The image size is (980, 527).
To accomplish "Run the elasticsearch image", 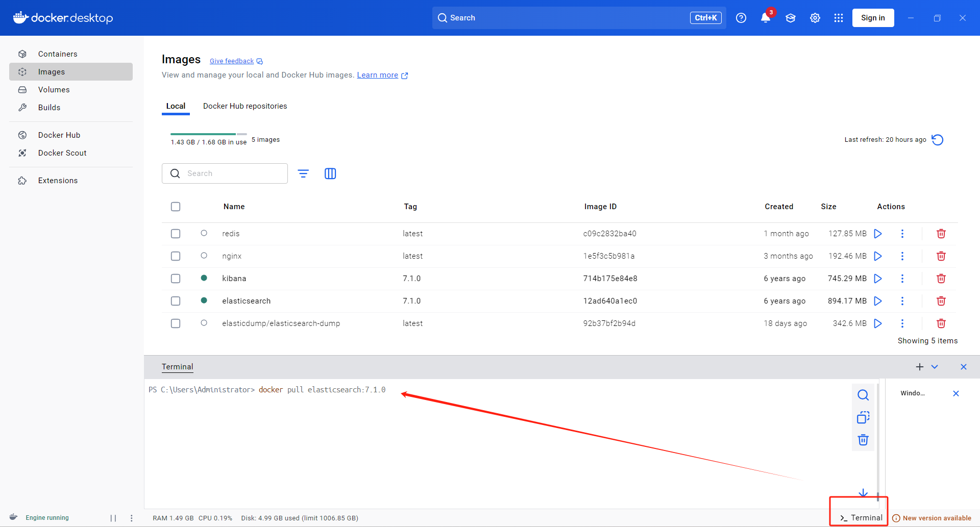I will click(x=878, y=301).
